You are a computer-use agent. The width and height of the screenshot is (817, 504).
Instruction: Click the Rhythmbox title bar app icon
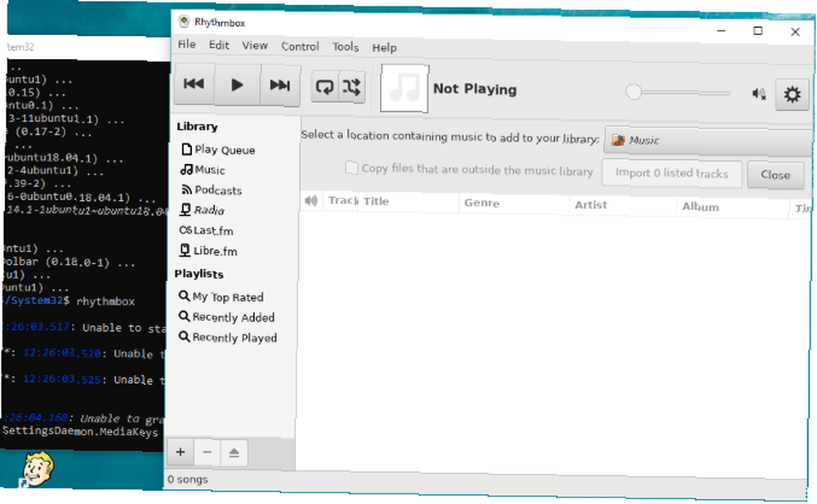pyautogui.click(x=184, y=21)
